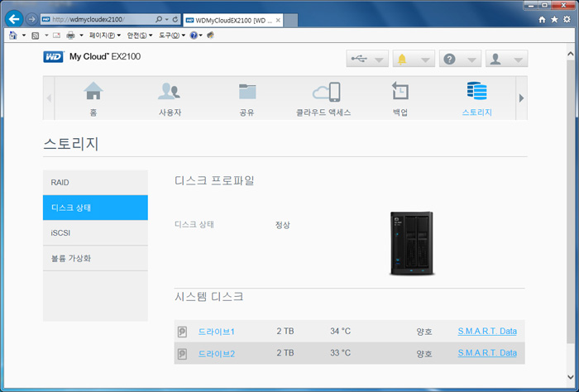Click the paintbrush add-on icon in command bar

pyautogui.click(x=210, y=36)
